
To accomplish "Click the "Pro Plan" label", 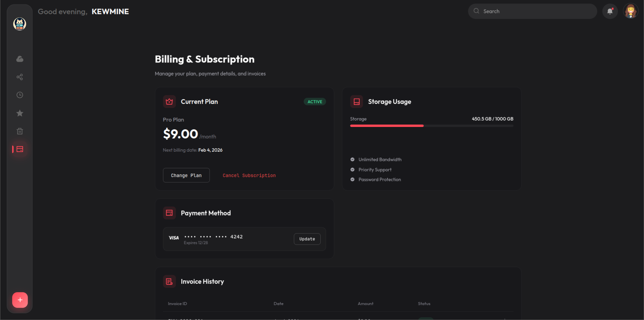I will [x=173, y=120].
